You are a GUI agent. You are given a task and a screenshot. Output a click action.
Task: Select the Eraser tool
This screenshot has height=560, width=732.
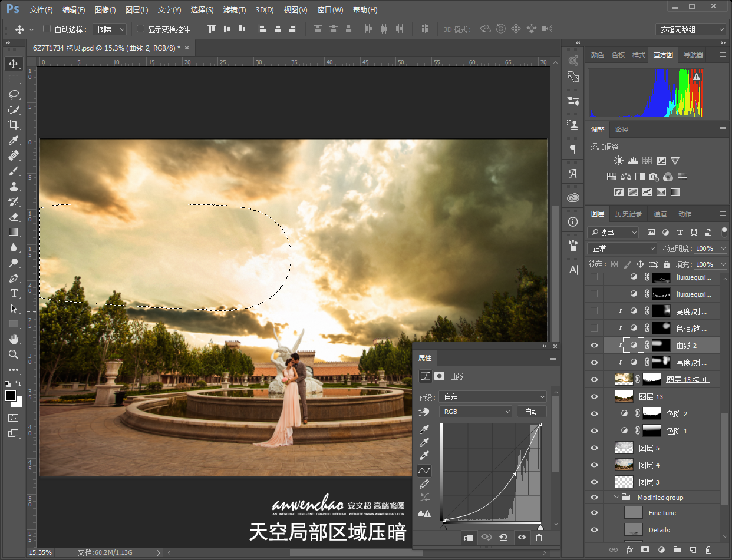pyautogui.click(x=14, y=217)
